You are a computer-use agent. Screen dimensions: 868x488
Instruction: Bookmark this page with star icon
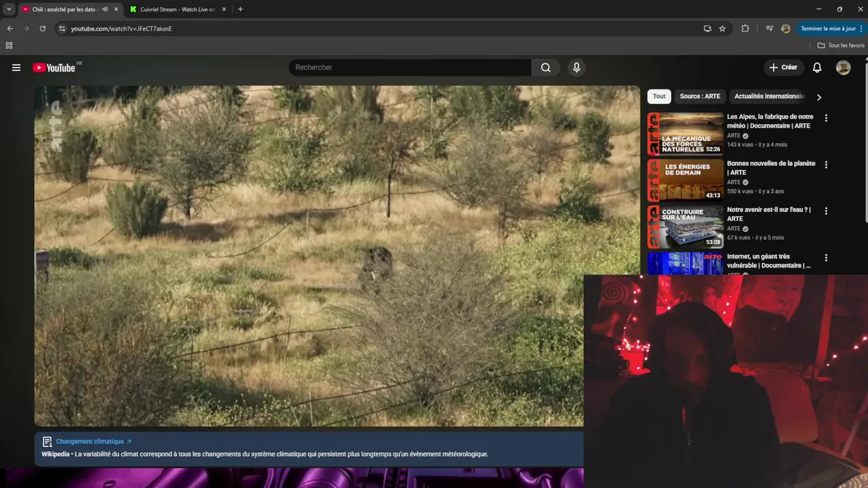click(x=722, y=28)
